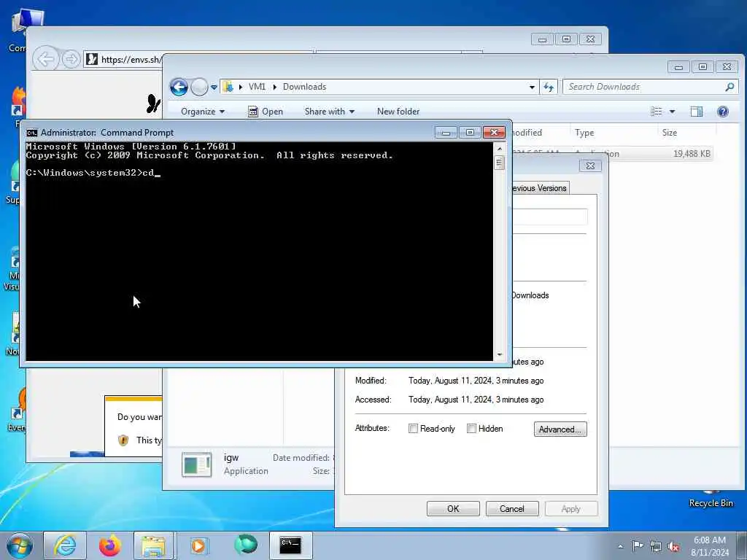Click Command Prompt title bar icon
747x560 pixels.
coord(32,133)
